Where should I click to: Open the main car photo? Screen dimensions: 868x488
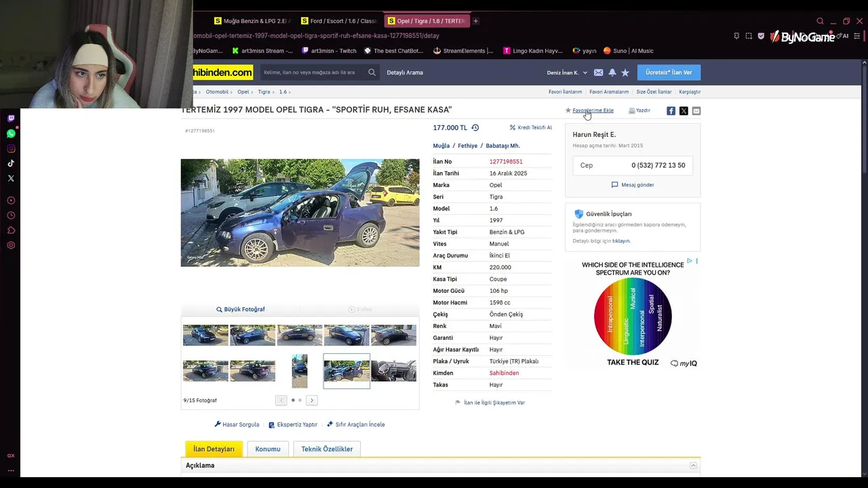pos(300,212)
